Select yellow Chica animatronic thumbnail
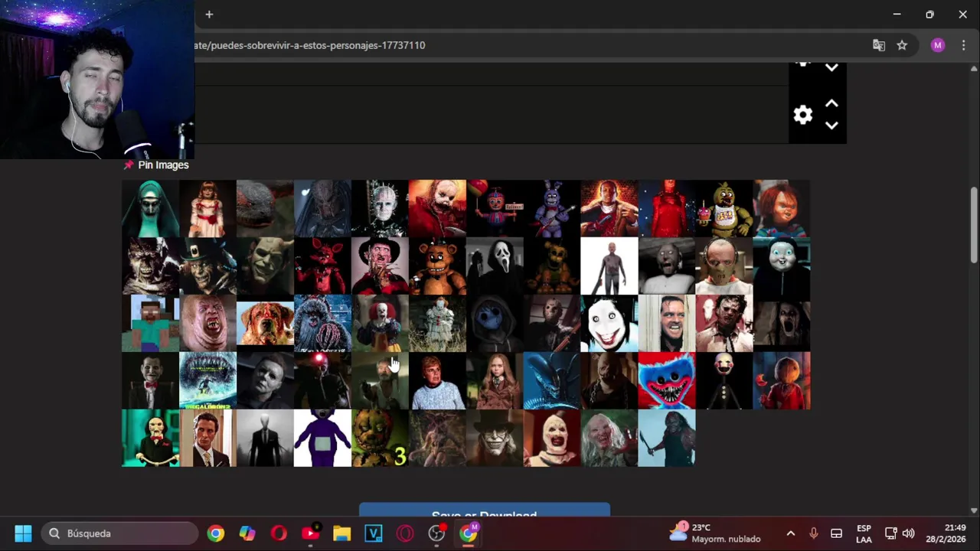Screen dimensions: 980x551 tap(724, 208)
